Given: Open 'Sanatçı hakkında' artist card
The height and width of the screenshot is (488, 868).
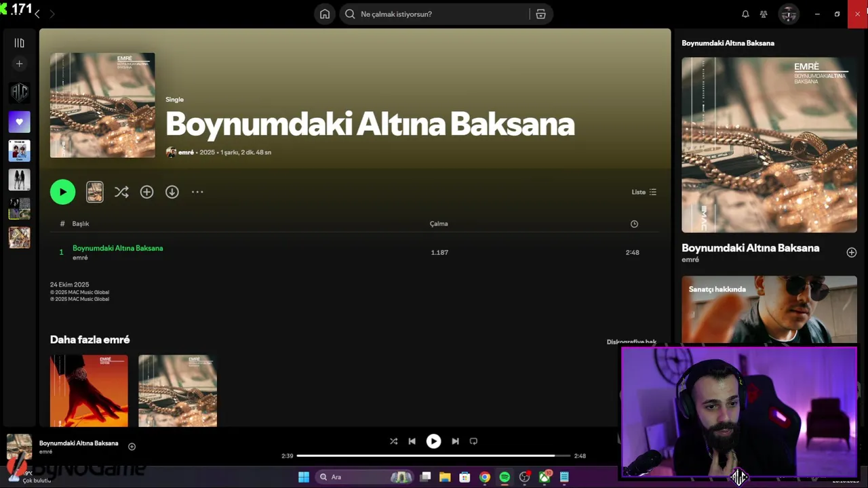Looking at the screenshot, I should coord(769,310).
